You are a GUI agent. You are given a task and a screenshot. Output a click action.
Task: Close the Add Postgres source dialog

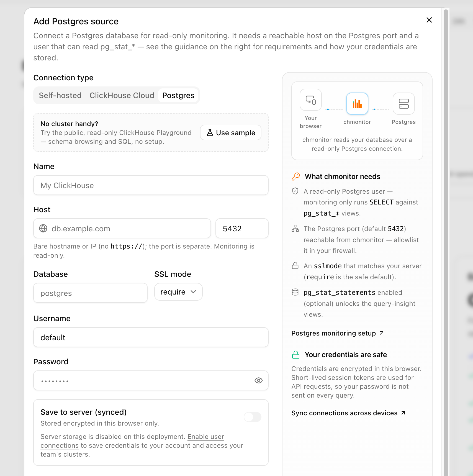tap(429, 20)
